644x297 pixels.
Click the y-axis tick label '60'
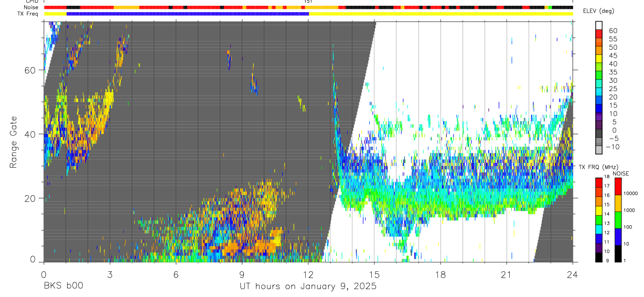[x=31, y=70]
